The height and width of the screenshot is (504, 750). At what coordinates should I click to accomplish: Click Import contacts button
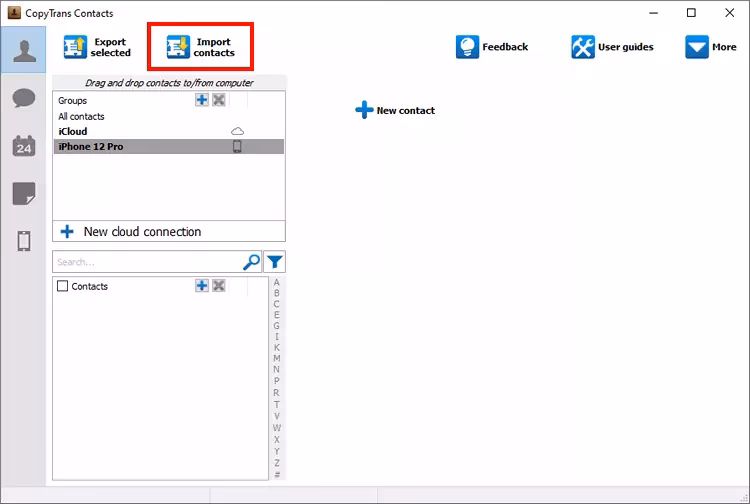click(x=201, y=47)
